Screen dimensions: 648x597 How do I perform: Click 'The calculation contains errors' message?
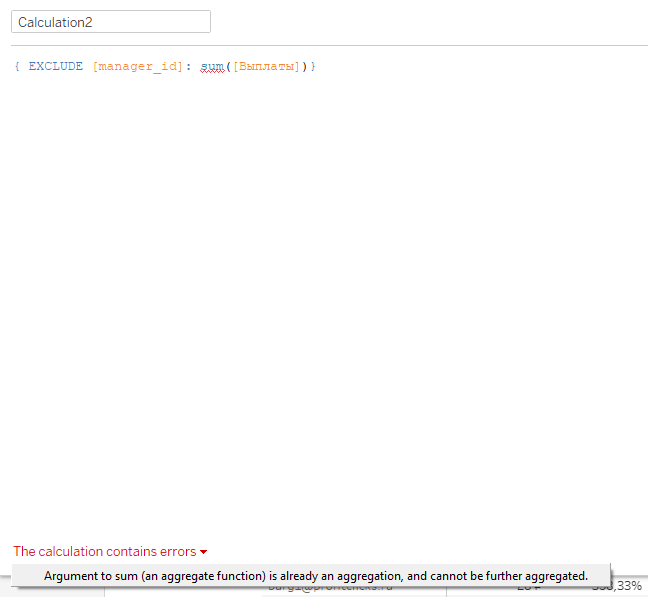pyautogui.click(x=105, y=552)
